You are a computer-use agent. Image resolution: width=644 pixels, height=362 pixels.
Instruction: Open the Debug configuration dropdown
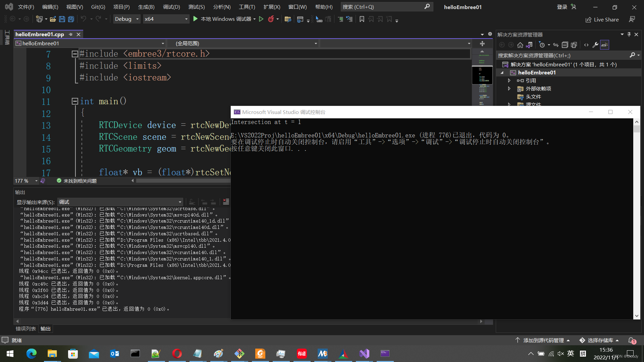pos(126,19)
